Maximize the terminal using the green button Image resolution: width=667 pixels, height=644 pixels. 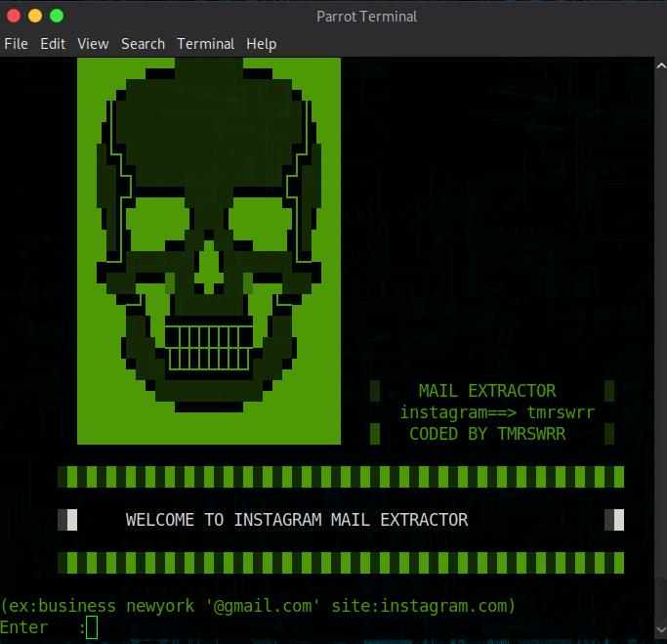coord(57,16)
